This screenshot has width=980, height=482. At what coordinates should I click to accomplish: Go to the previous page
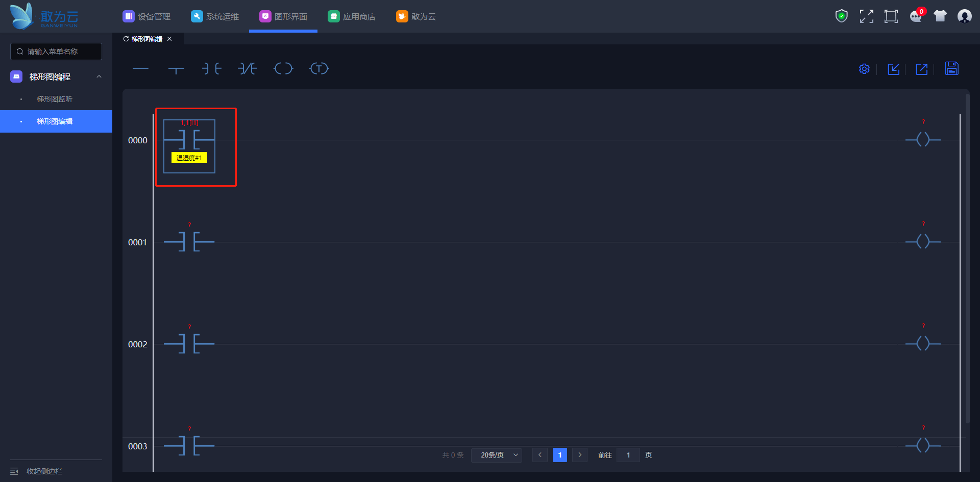[540, 455]
